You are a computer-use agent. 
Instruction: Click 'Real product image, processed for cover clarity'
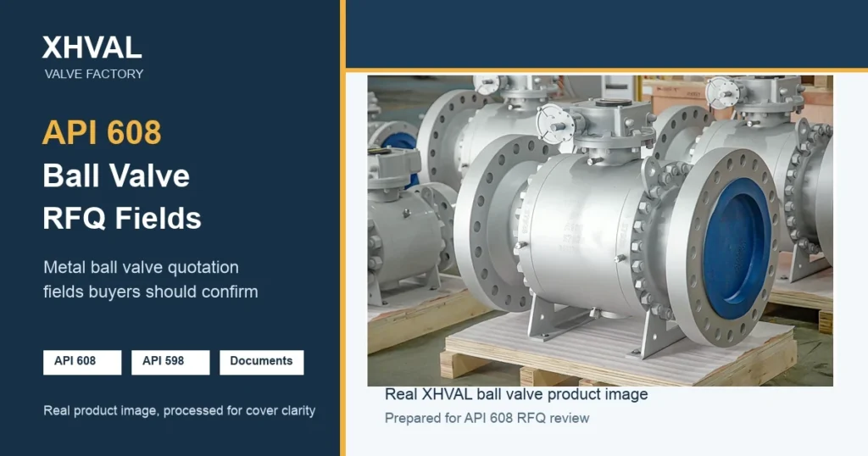pyautogui.click(x=180, y=410)
